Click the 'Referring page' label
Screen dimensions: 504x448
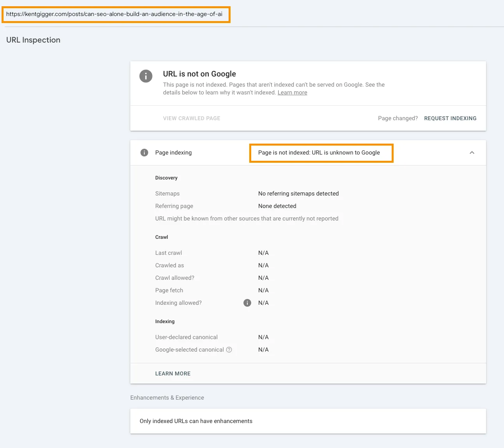point(174,206)
